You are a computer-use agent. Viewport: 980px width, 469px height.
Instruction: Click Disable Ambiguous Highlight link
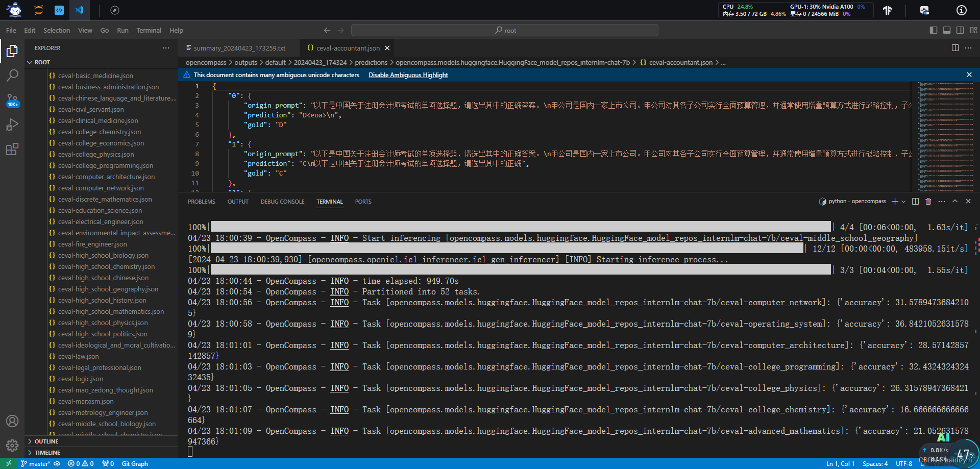[x=408, y=75]
